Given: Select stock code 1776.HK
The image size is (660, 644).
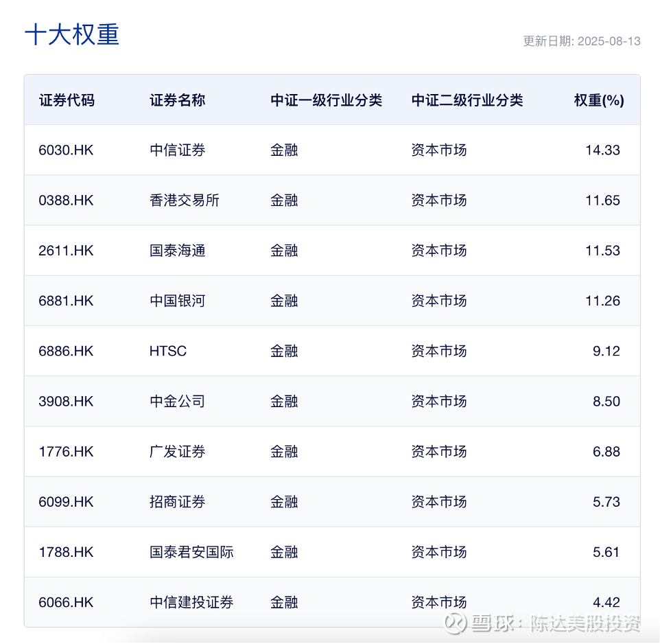Looking at the screenshot, I should [x=66, y=452].
